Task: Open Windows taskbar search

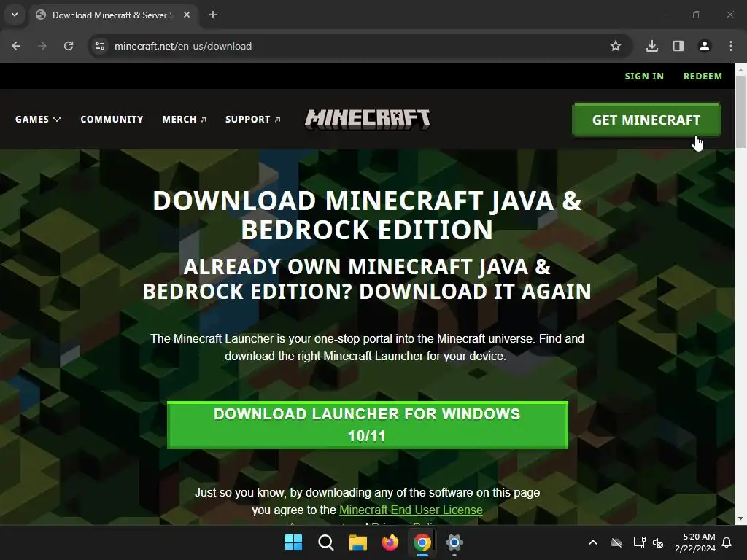Action: (326, 542)
